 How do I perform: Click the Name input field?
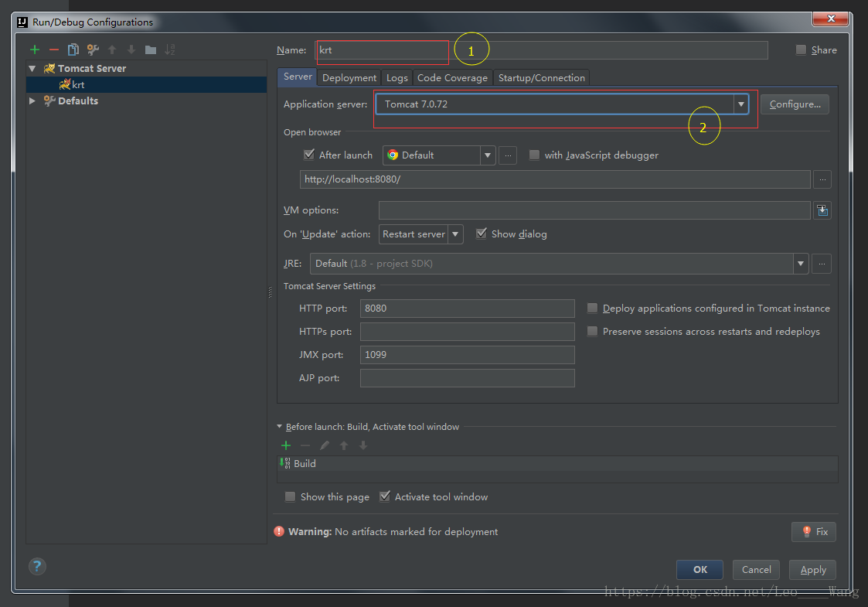click(541, 49)
